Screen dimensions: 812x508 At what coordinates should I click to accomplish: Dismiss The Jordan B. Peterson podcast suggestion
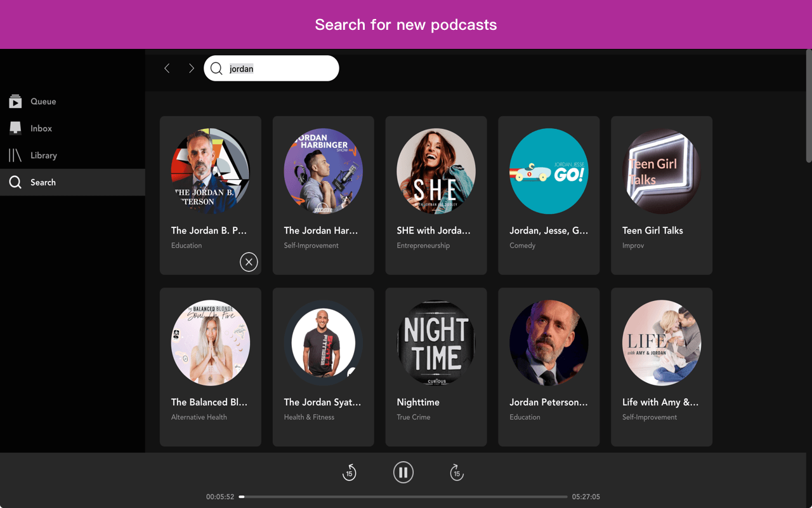pyautogui.click(x=249, y=262)
